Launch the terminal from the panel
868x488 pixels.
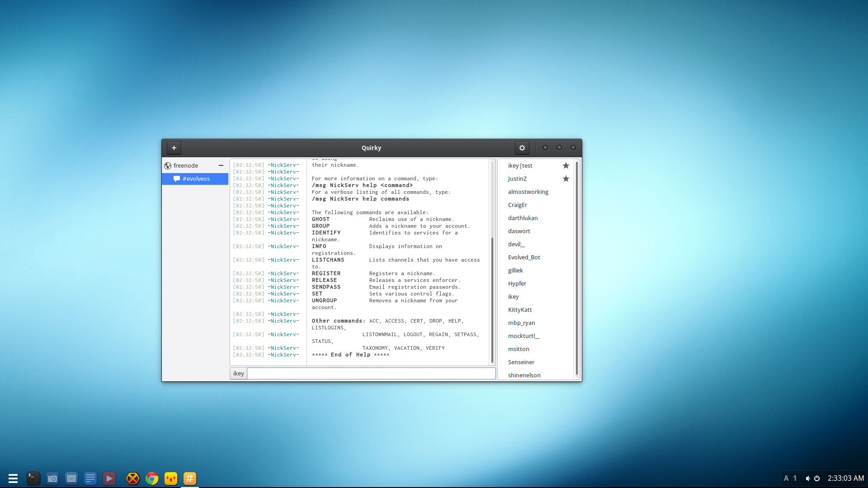click(33, 478)
